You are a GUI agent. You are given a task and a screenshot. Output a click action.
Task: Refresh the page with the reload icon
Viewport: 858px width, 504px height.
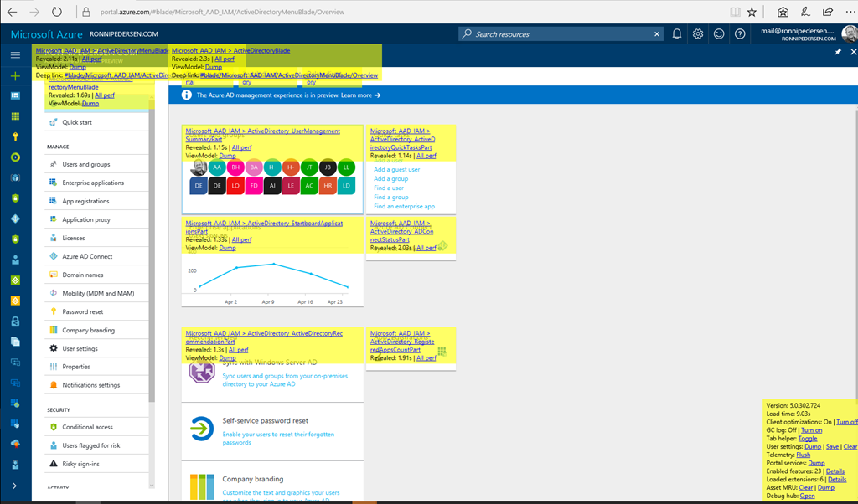(x=57, y=12)
